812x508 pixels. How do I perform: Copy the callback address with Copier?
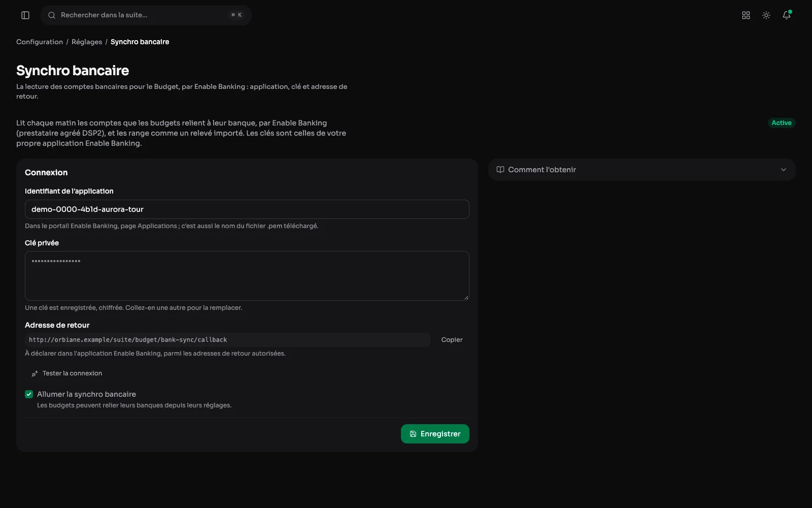point(452,340)
